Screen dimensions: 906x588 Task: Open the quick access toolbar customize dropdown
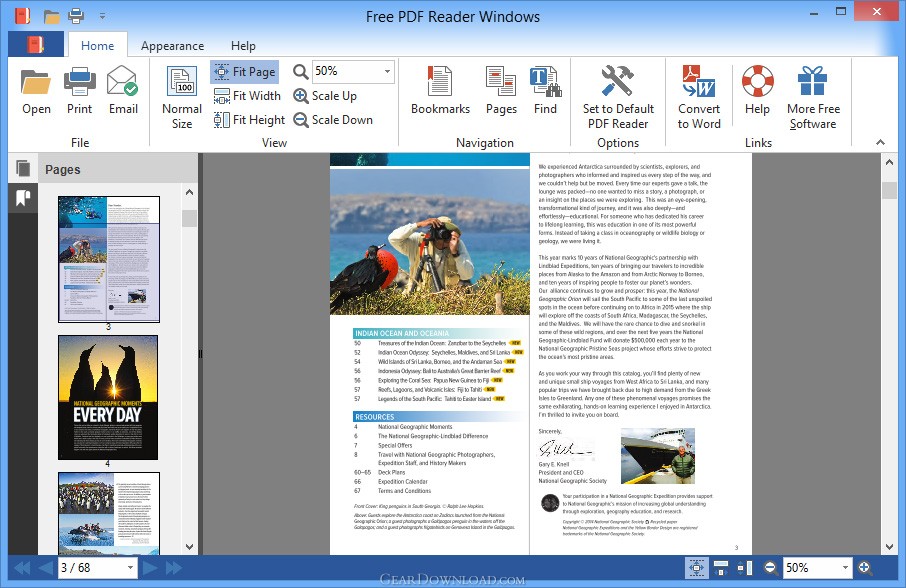[102, 17]
